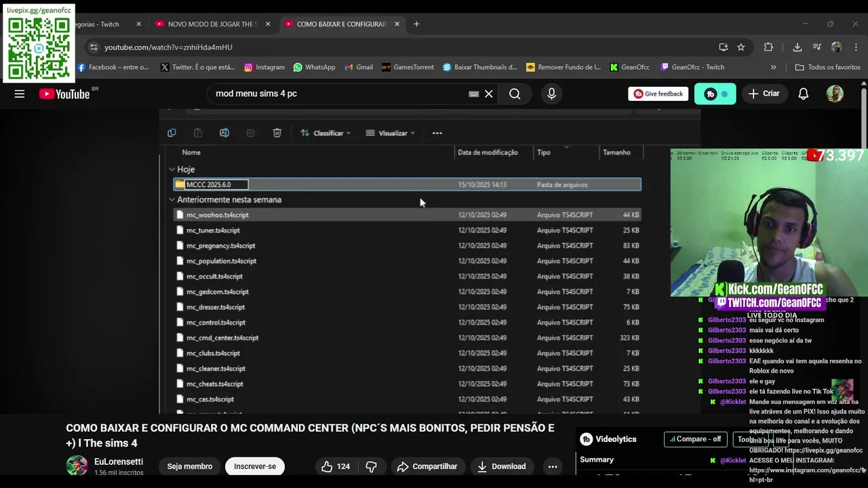
Task: Sort by the Tamanho column header
Action: [x=616, y=152]
